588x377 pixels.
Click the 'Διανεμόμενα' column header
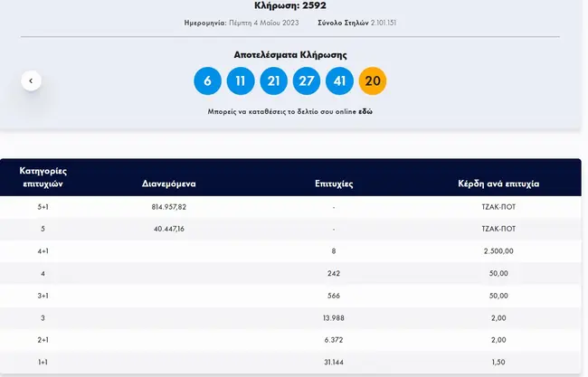point(169,184)
